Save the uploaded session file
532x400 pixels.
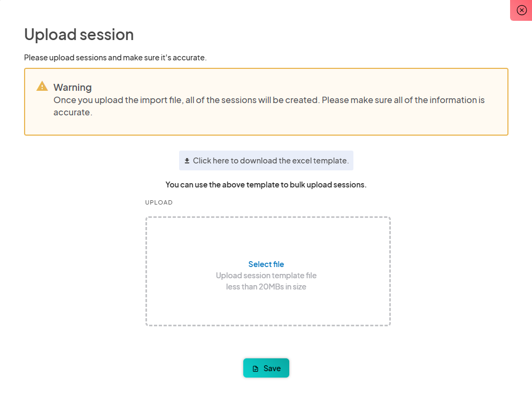click(x=266, y=368)
